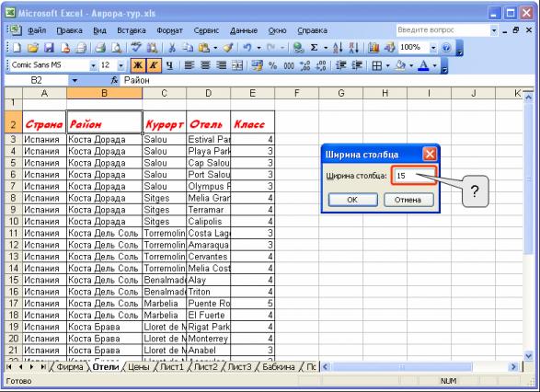Click the Print preview icon
The image size is (540, 392).
click(x=117, y=48)
